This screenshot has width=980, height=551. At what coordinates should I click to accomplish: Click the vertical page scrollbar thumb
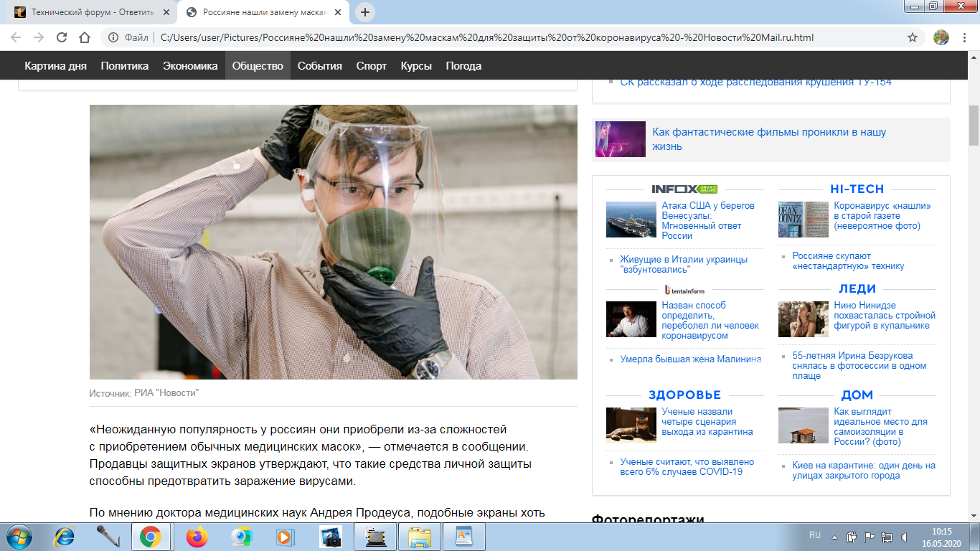pyautogui.click(x=974, y=126)
